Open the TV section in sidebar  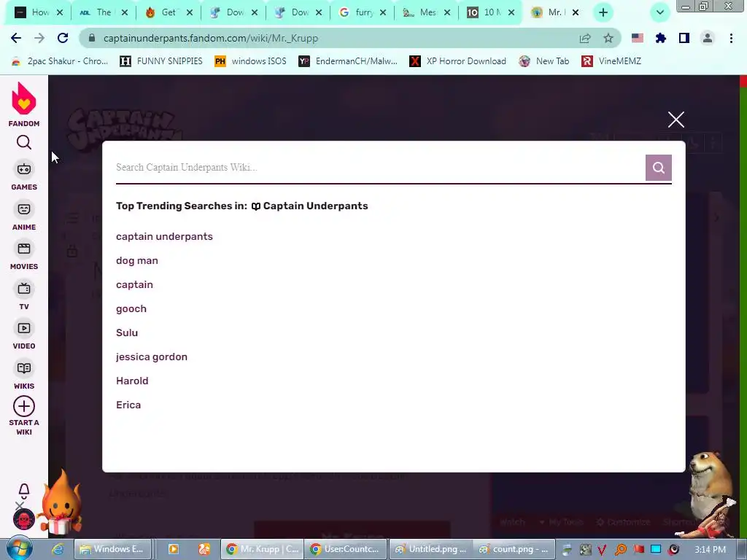(24, 296)
